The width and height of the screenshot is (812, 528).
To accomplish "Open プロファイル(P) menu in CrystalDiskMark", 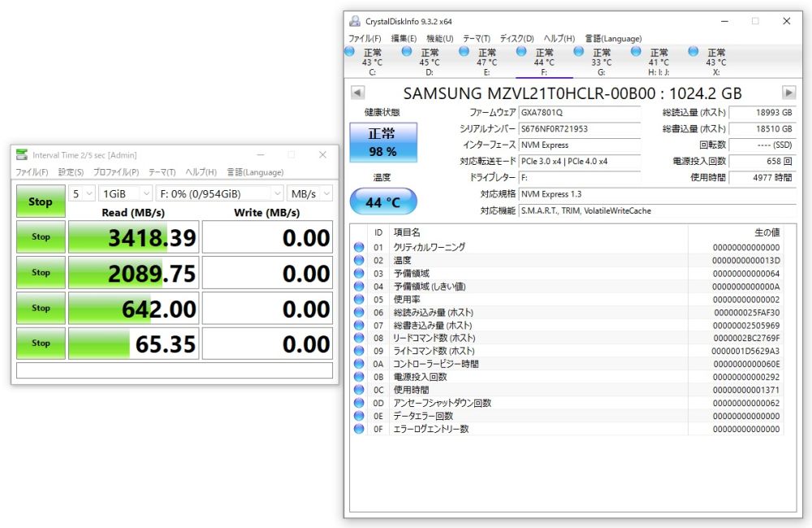I will (116, 172).
